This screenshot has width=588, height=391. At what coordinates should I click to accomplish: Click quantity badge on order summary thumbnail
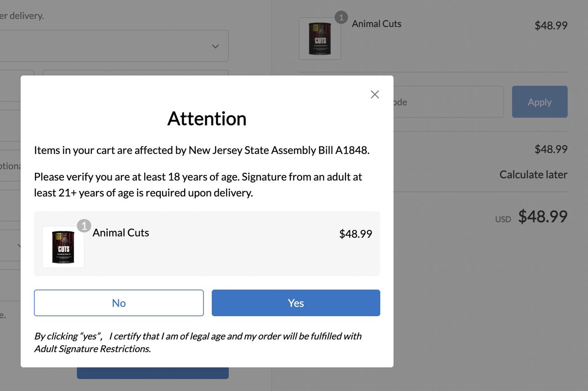click(x=341, y=17)
